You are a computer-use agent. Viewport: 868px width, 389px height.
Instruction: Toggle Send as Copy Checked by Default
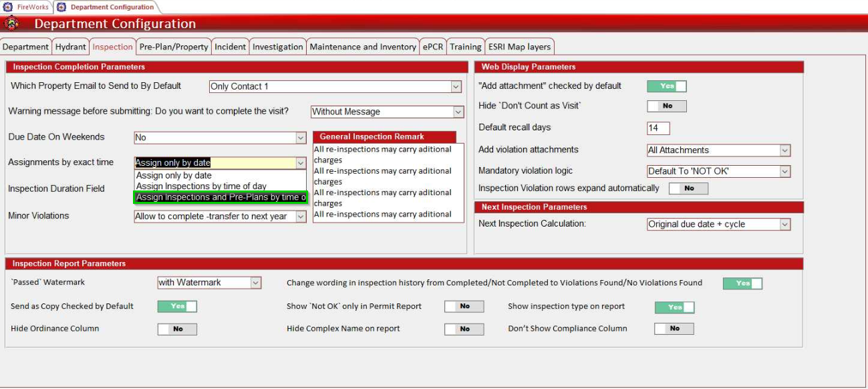tap(177, 307)
